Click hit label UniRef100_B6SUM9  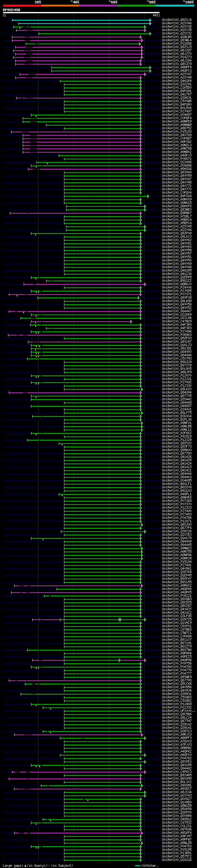177,779
